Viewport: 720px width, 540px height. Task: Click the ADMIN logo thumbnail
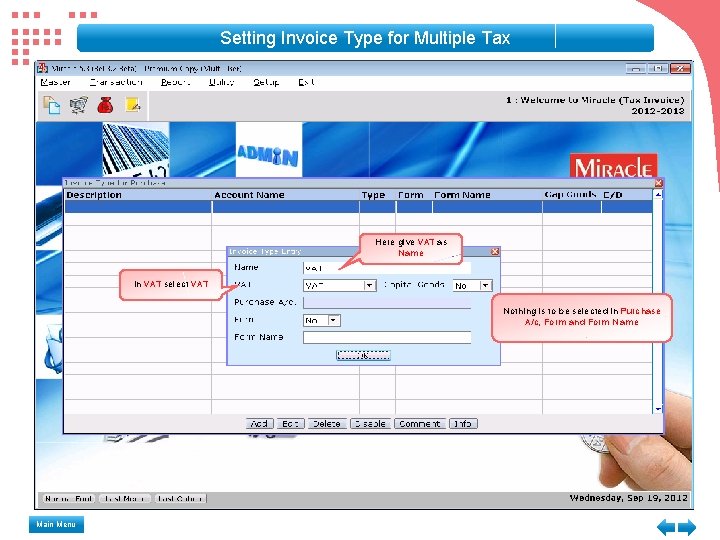(269, 150)
